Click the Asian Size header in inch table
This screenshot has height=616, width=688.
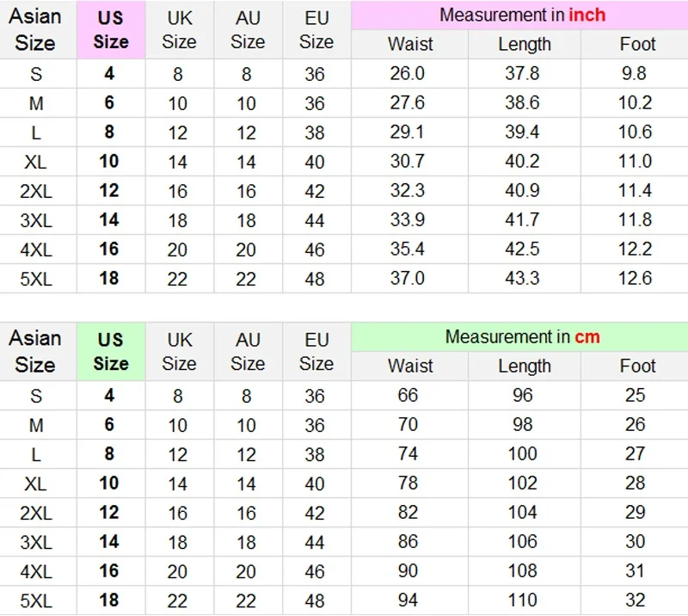(x=35, y=30)
